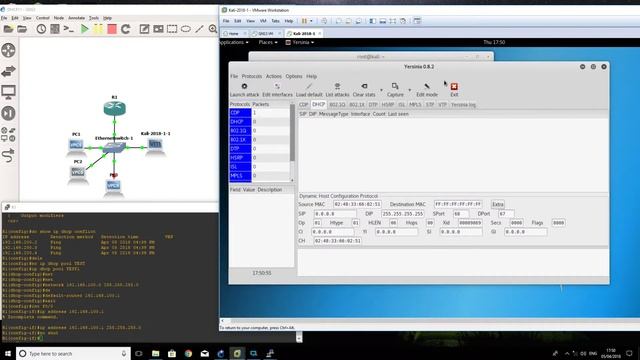Open Yersinia Options menu

[x=294, y=76]
